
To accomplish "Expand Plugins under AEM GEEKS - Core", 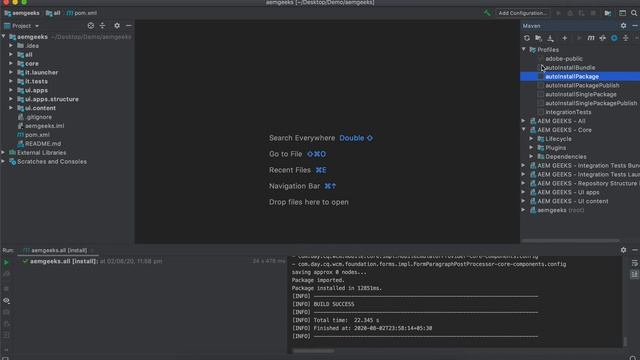I will click(x=531, y=148).
